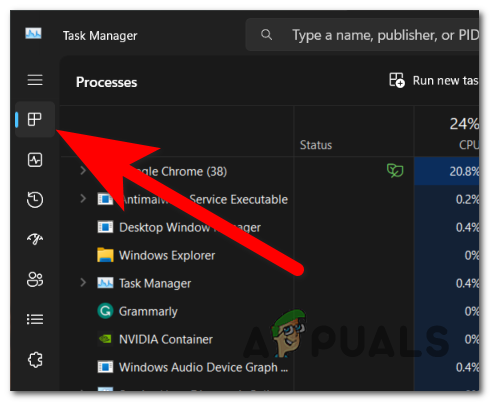Open the Performance tab icon
This screenshot has height=402, width=490.
pyautogui.click(x=35, y=160)
